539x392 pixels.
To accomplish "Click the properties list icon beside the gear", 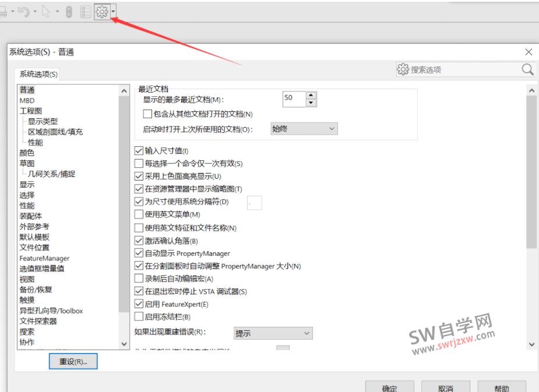I will (x=85, y=12).
